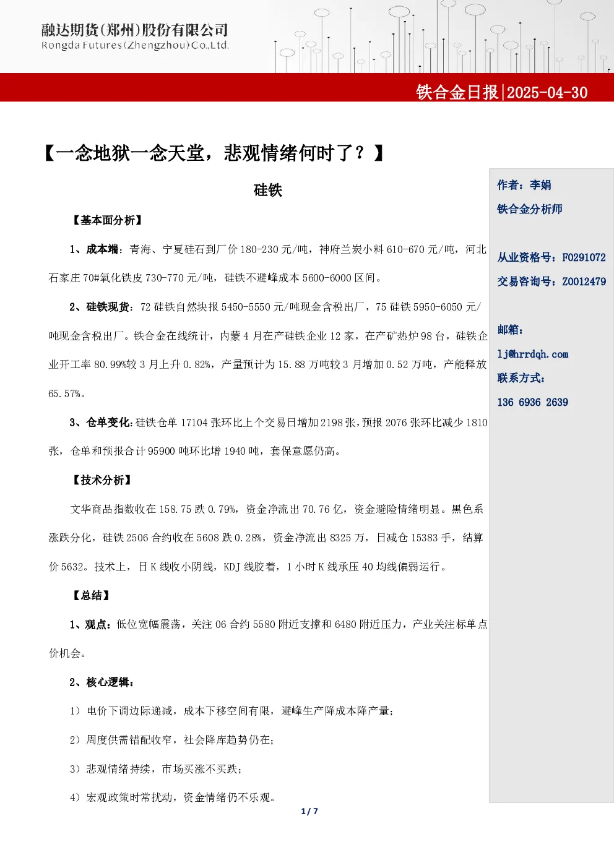Image resolution: width=614 pixels, height=868 pixels.
Task: Click the value 65.57% in the paragraph
Action: [x=64, y=394]
